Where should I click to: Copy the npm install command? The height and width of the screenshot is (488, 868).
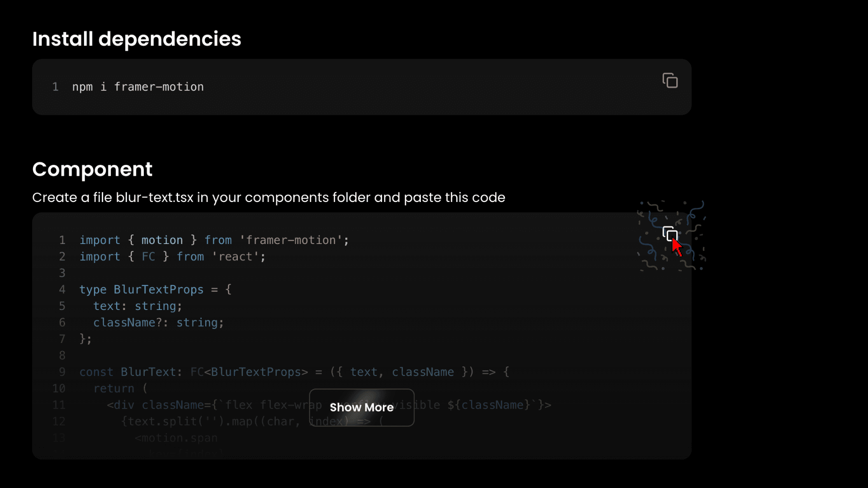tap(670, 80)
